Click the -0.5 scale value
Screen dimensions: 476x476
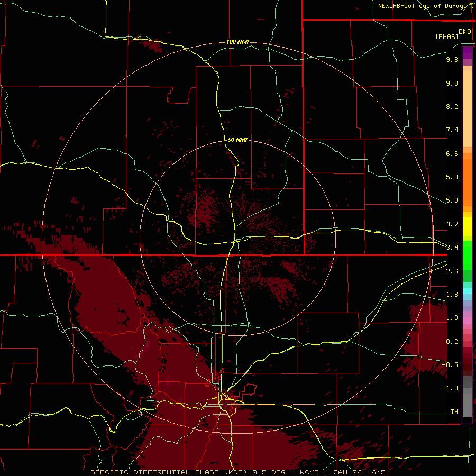tap(450, 364)
